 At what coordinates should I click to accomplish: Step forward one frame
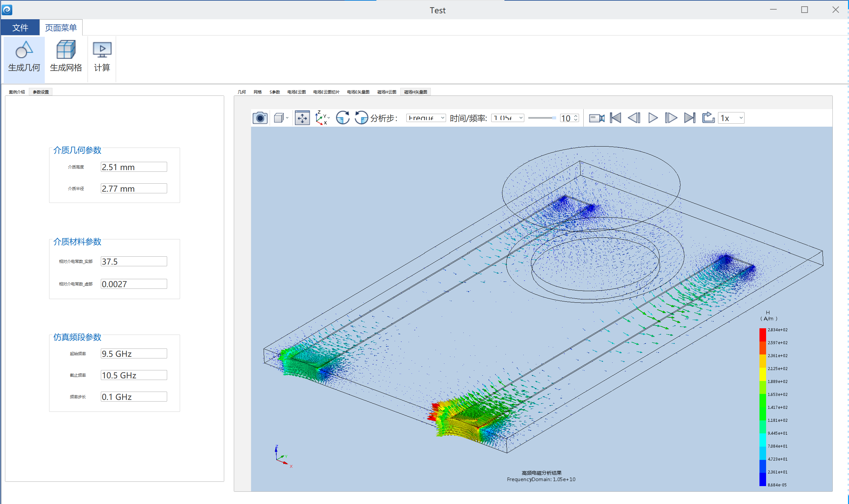click(671, 118)
